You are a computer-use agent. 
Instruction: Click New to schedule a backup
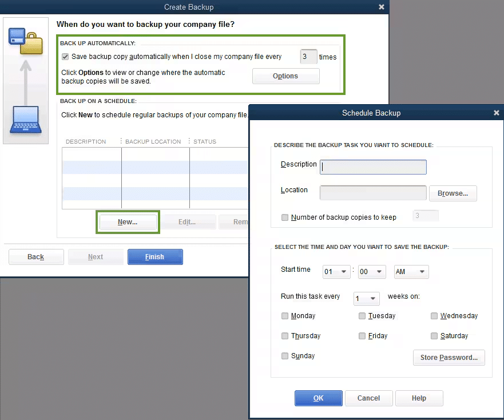click(x=128, y=221)
